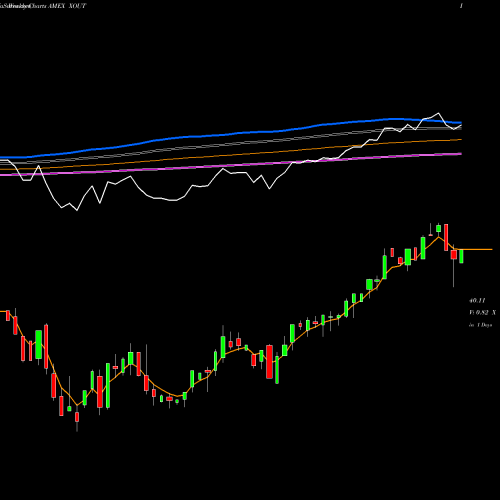Click the AMEX XOUT chart title
Image resolution: width=500 pixels, height=500 pixels.
click(x=67, y=6)
